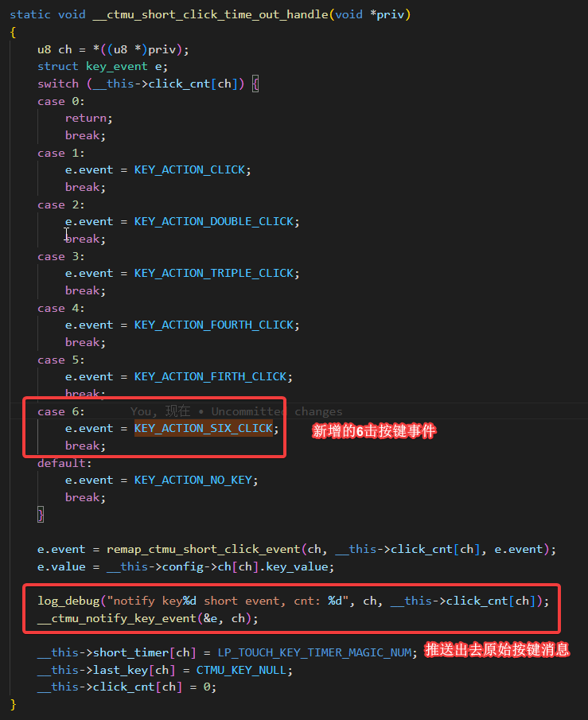Click the 'case 2:' label
The height and width of the screenshot is (720, 588).
pyautogui.click(x=61, y=204)
